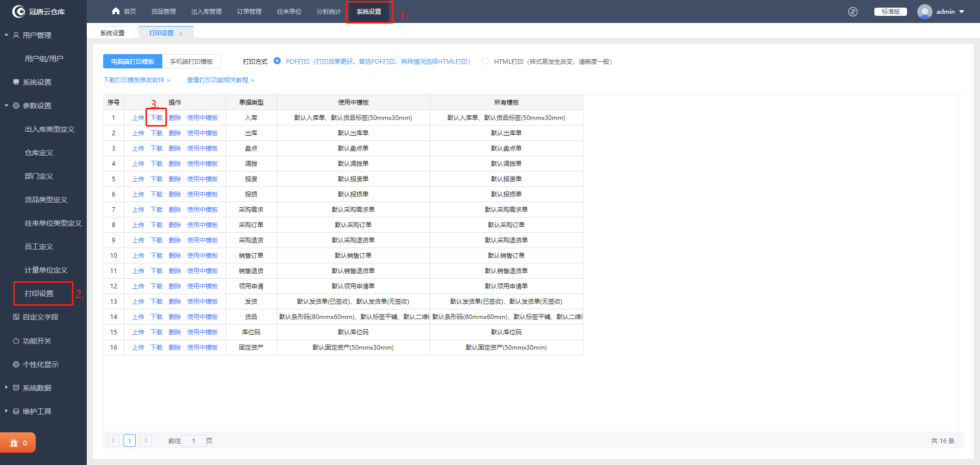Switch to the 系统设置 page tab
This screenshot has width=980, height=465.
(112, 33)
